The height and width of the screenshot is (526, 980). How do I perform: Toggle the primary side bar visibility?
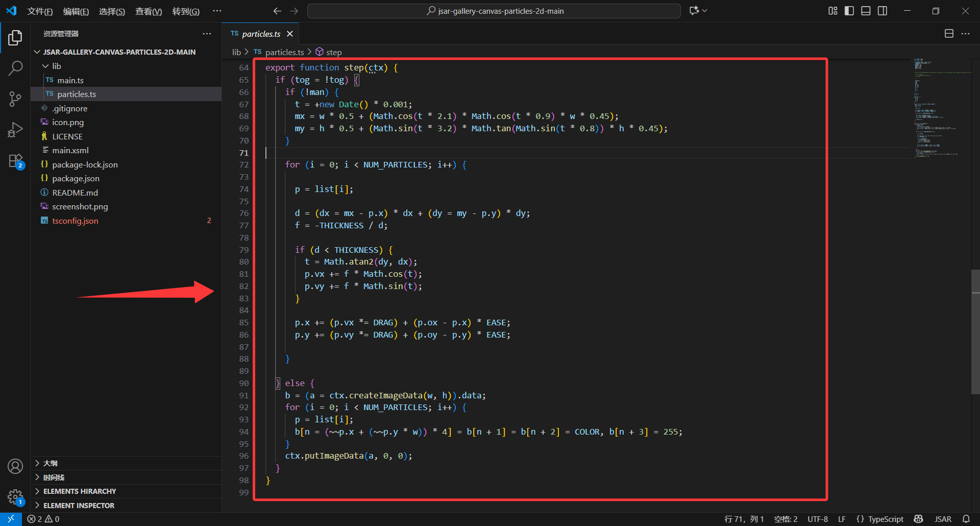(849, 11)
